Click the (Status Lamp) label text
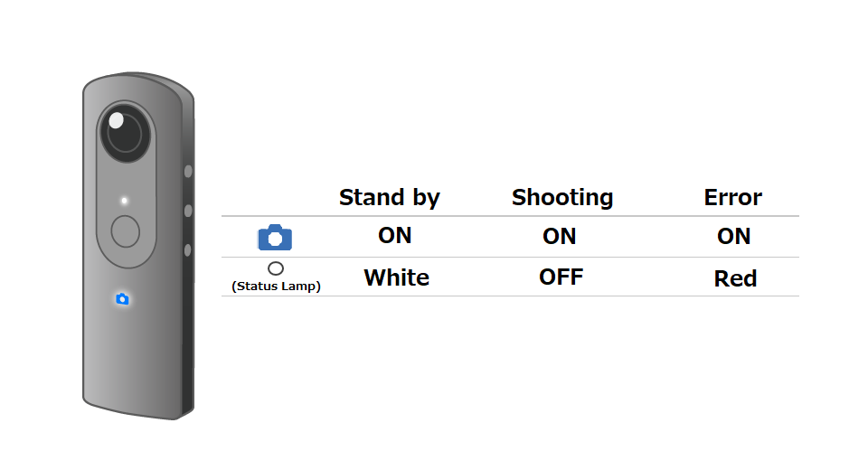 click(277, 287)
